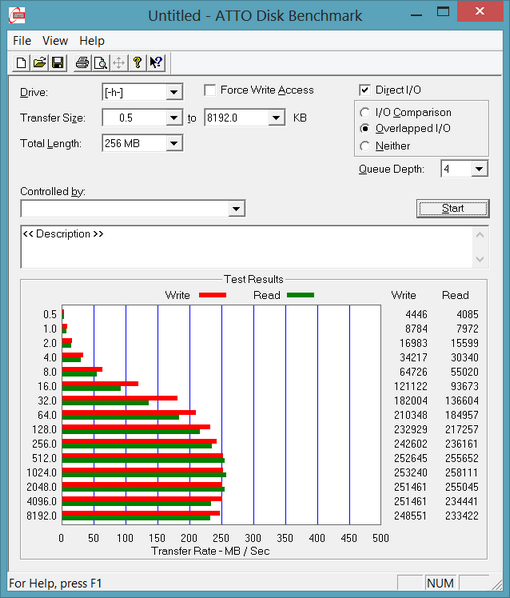Click the red Write legend swatch
510x598 pixels.
[212, 295]
